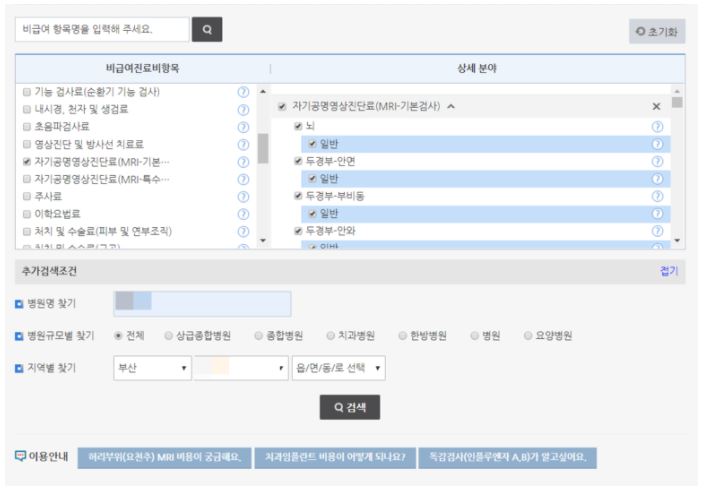Click left list scroll down arrow
The height and width of the screenshot is (493, 706).
(263, 241)
